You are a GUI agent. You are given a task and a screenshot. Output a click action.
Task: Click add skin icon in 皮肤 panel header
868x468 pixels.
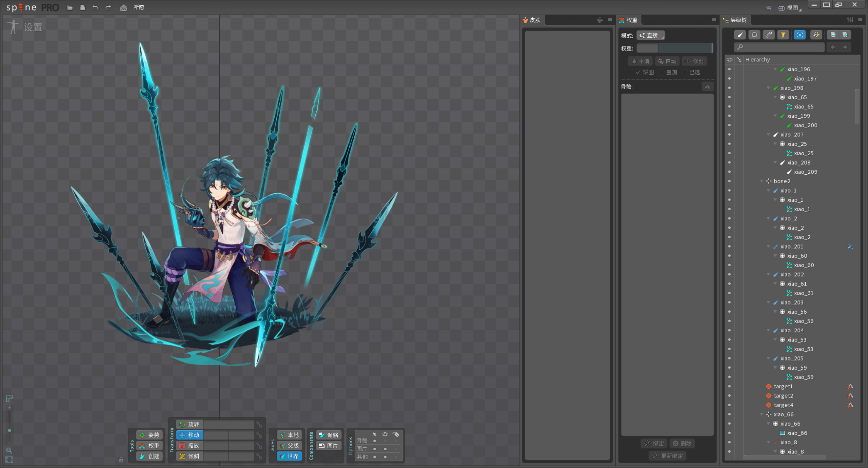600,20
